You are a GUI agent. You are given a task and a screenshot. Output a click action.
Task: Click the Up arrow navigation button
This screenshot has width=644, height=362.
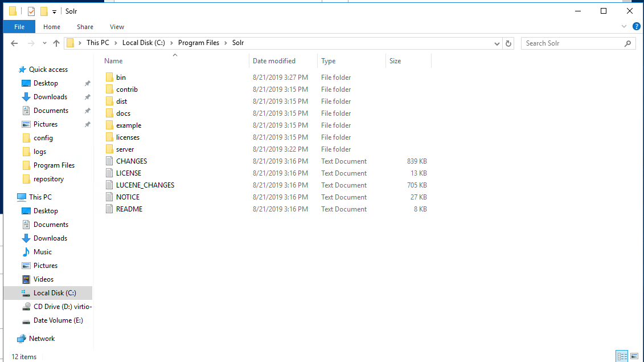[x=56, y=43]
